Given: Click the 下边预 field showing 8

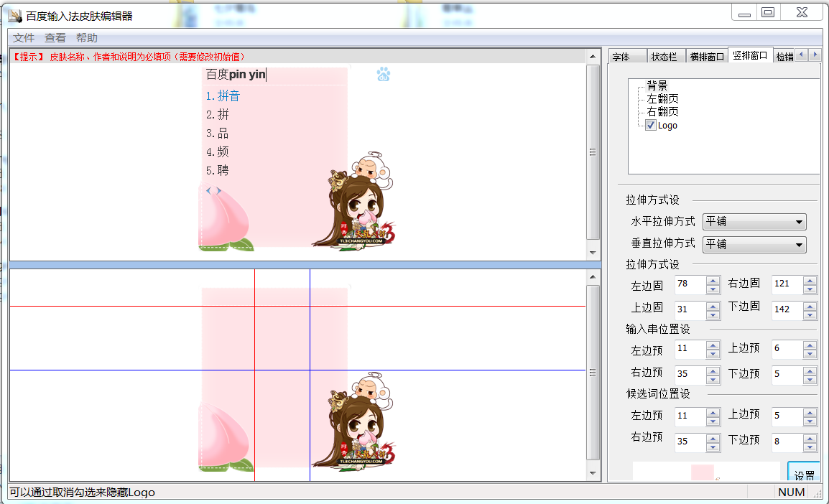Looking at the screenshot, I should point(787,442).
